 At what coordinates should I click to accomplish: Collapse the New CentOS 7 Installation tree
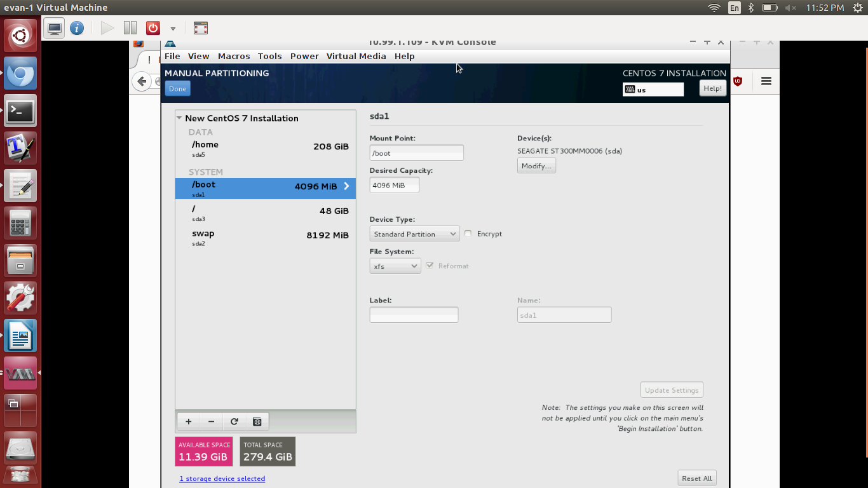(x=180, y=118)
